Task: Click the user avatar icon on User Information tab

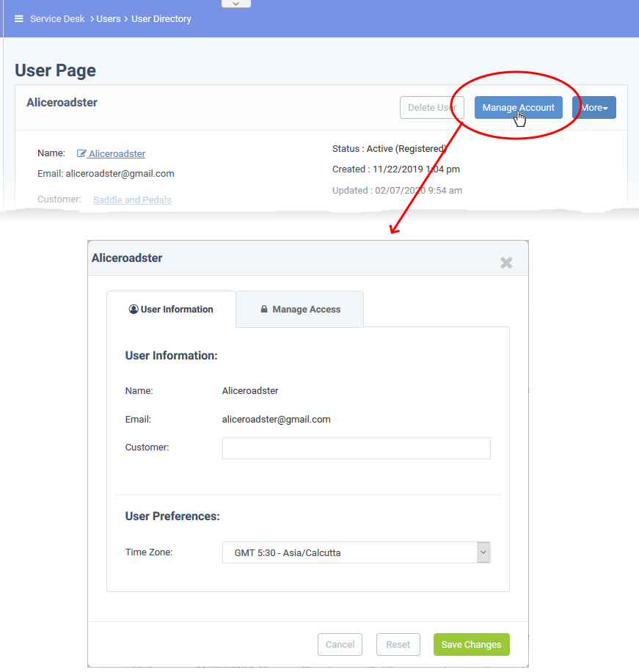Action: pyautogui.click(x=134, y=309)
